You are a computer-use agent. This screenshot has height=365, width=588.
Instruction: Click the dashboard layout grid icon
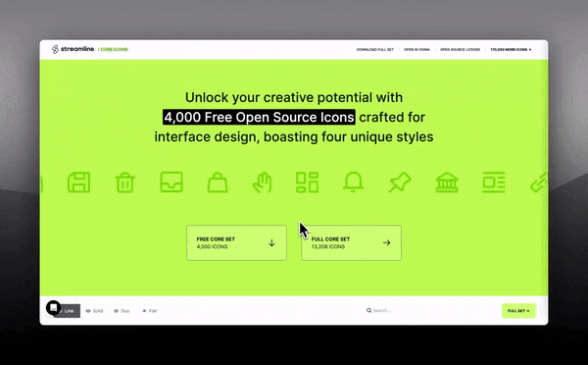click(307, 182)
